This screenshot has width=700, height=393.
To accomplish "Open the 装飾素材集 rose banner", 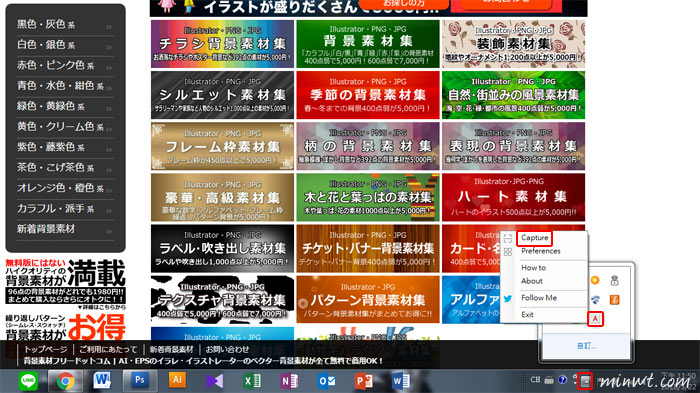I will click(x=513, y=44).
